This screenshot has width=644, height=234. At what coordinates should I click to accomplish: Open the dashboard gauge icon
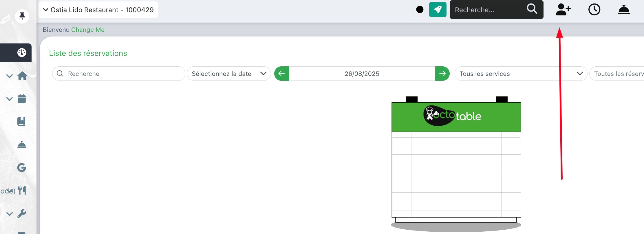point(22,52)
